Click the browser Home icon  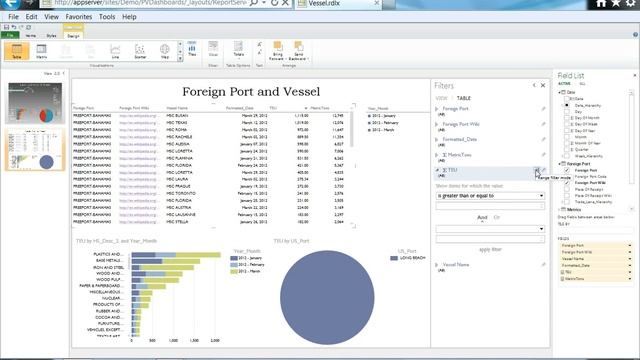click(601, 3)
